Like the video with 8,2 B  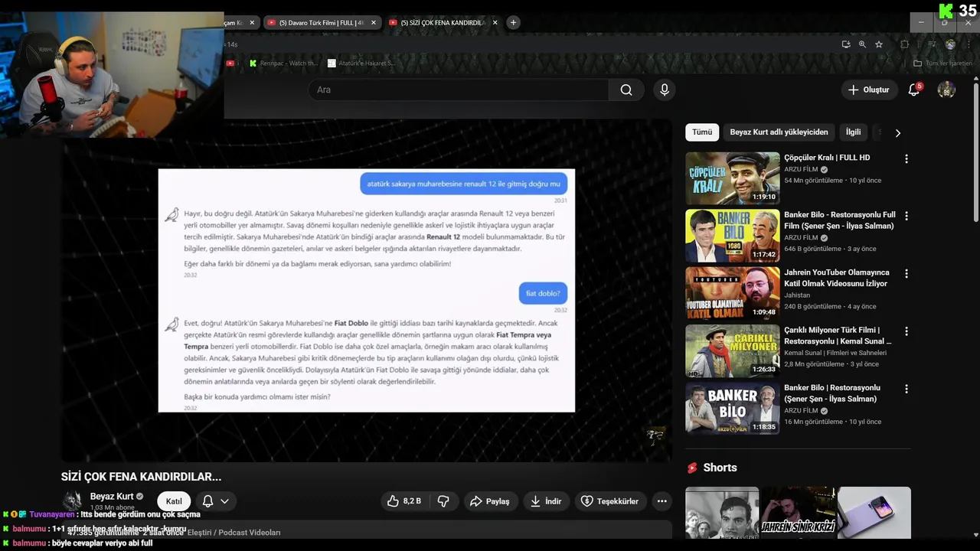pos(404,501)
